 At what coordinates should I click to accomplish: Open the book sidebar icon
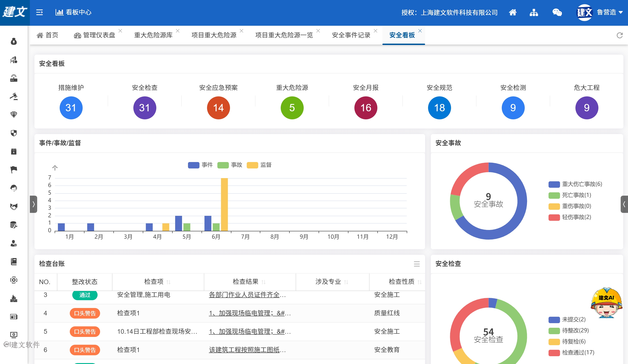point(14,262)
